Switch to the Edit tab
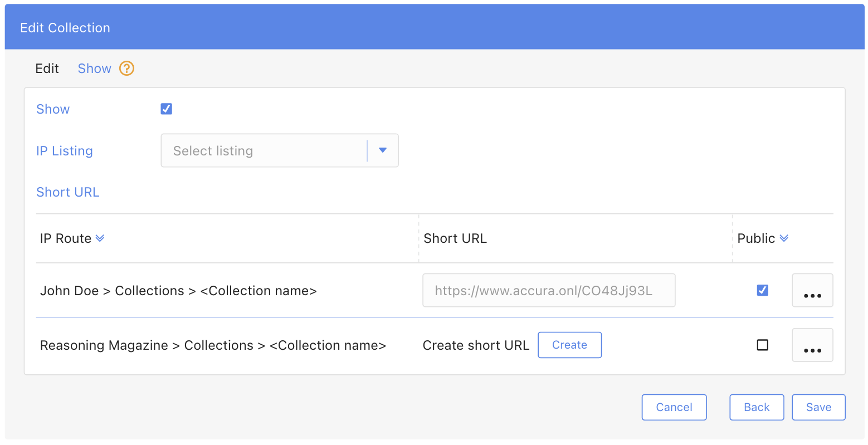Viewport: 868px width, 445px height. pos(47,69)
